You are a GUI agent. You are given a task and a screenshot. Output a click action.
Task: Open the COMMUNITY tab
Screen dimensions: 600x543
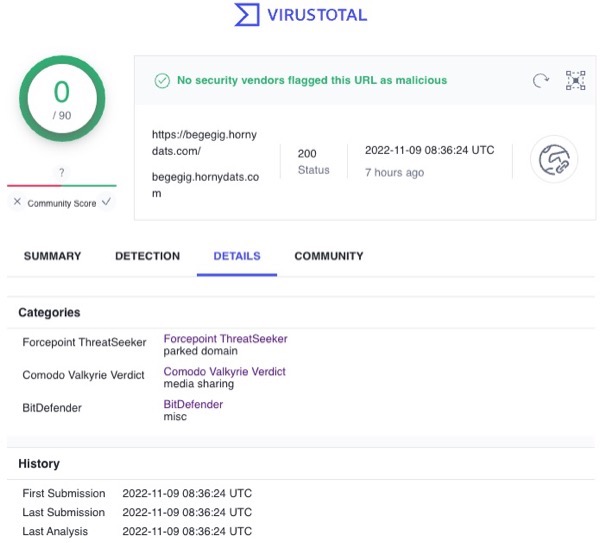(x=329, y=256)
